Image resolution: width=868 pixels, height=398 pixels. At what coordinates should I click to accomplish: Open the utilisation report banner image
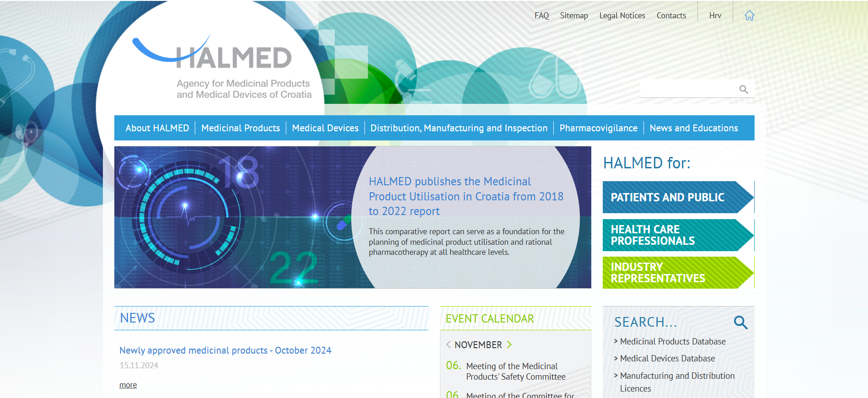(238, 217)
